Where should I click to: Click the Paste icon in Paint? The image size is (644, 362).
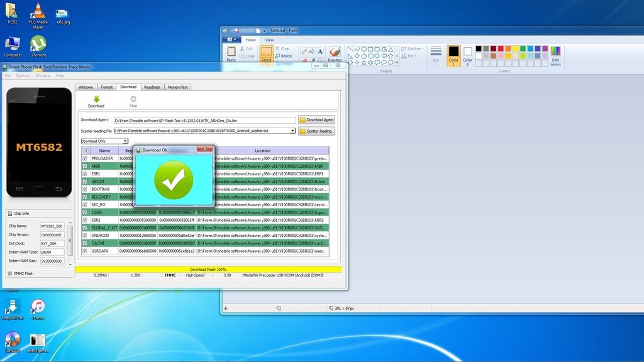click(231, 53)
